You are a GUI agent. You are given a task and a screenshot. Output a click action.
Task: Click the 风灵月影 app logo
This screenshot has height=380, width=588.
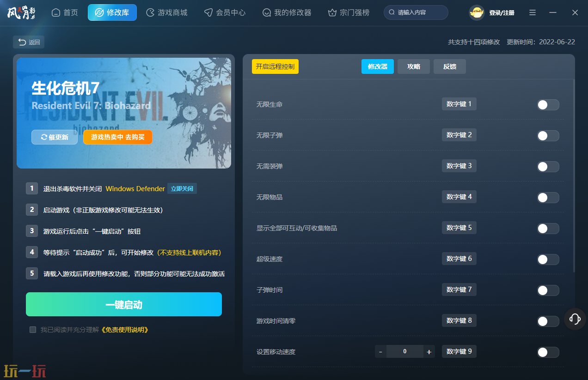[x=21, y=12]
